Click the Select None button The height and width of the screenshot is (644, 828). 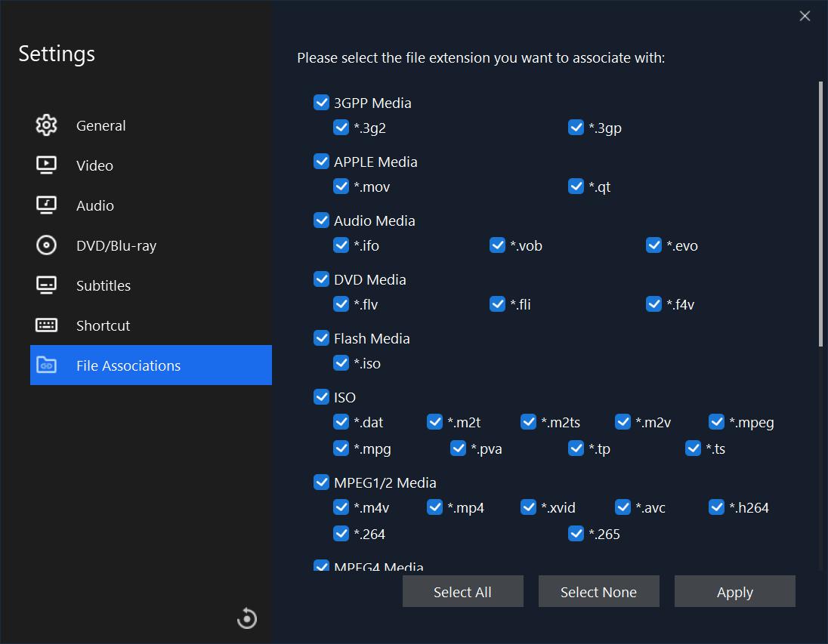[598, 591]
